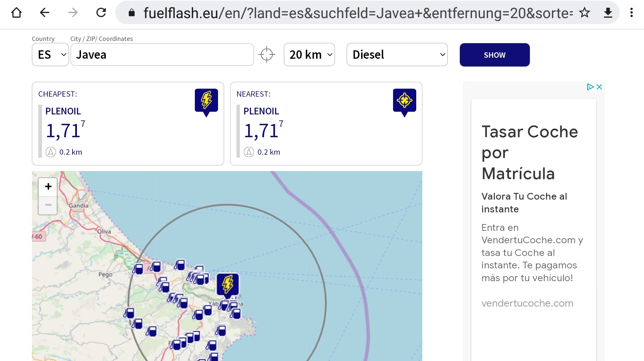
Task: View site security lock info
Action: click(x=132, y=13)
